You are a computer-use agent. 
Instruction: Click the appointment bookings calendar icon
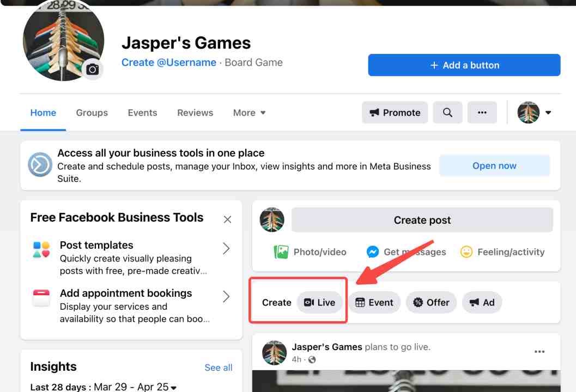coord(41,298)
